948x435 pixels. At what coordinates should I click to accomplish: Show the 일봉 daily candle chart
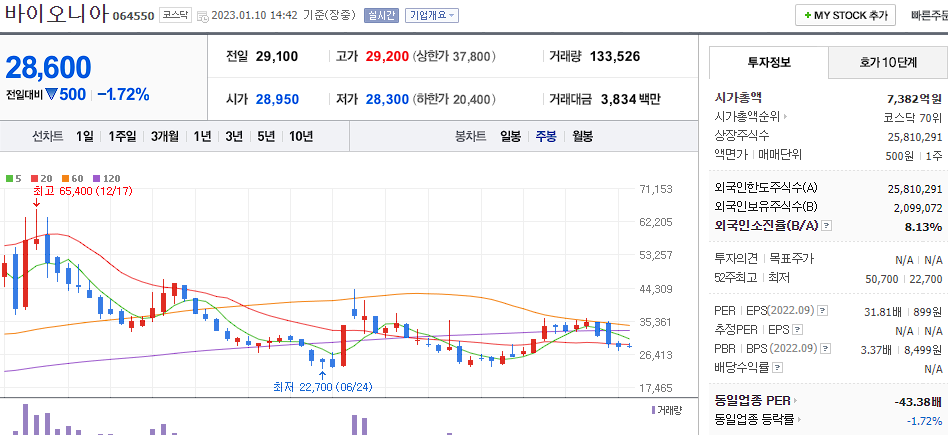pos(510,137)
